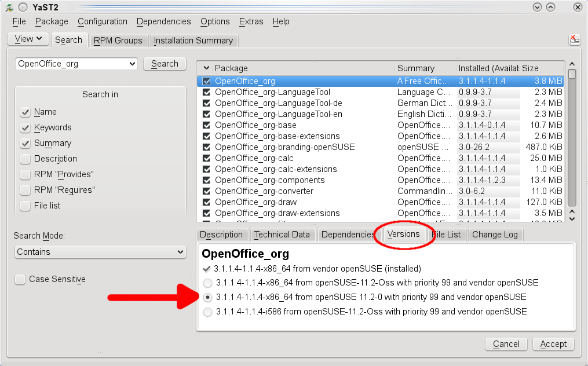Open the Search Mode dropdown showing Contains
This screenshot has width=588, height=366.
(100, 252)
